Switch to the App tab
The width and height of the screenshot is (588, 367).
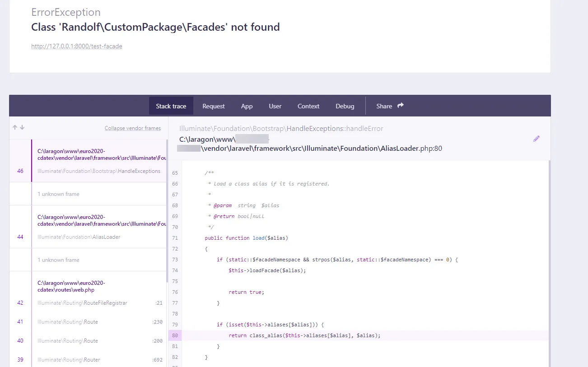click(x=247, y=106)
